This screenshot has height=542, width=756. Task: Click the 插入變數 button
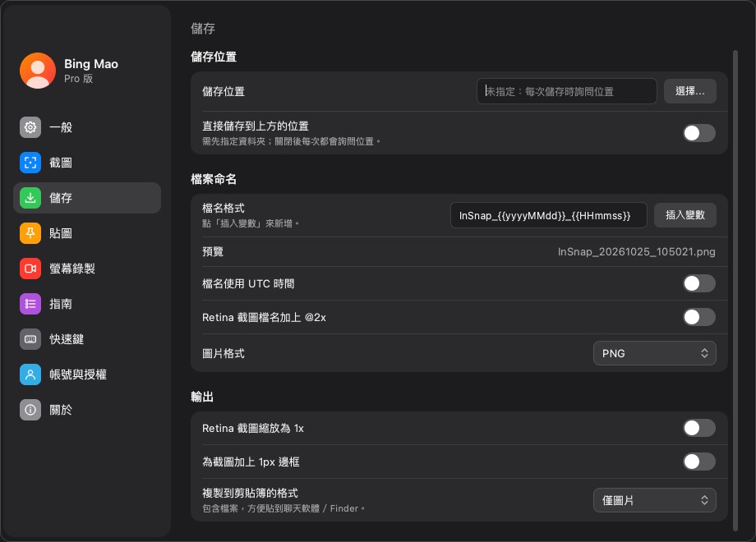point(685,215)
